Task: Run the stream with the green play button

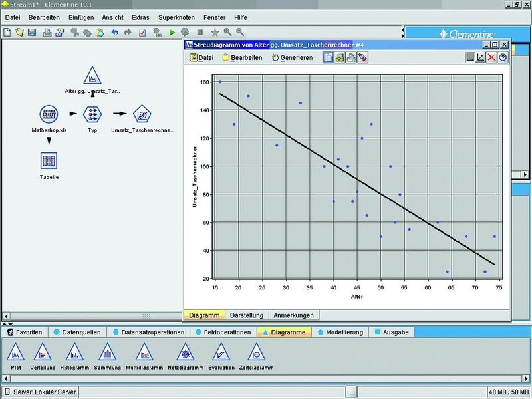Action: tap(172, 32)
